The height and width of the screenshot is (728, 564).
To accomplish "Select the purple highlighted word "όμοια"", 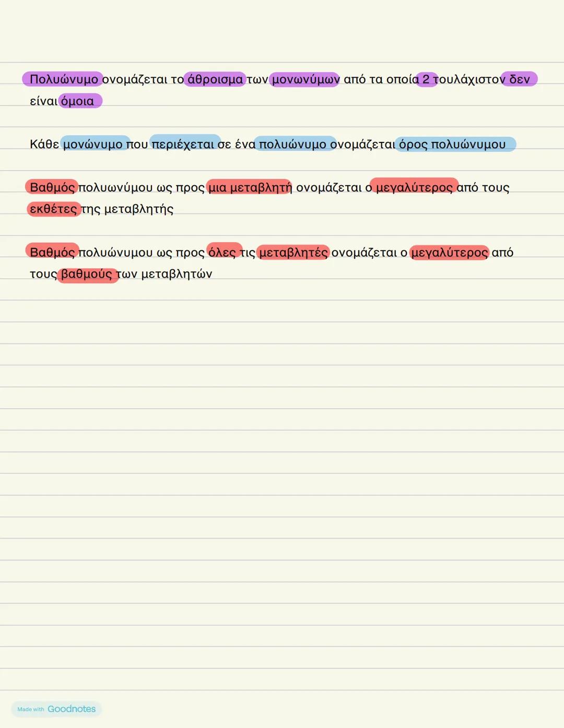I will pos(78,101).
